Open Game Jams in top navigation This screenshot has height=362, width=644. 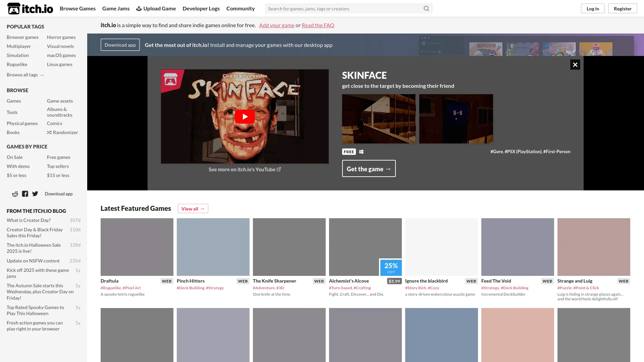116,8
